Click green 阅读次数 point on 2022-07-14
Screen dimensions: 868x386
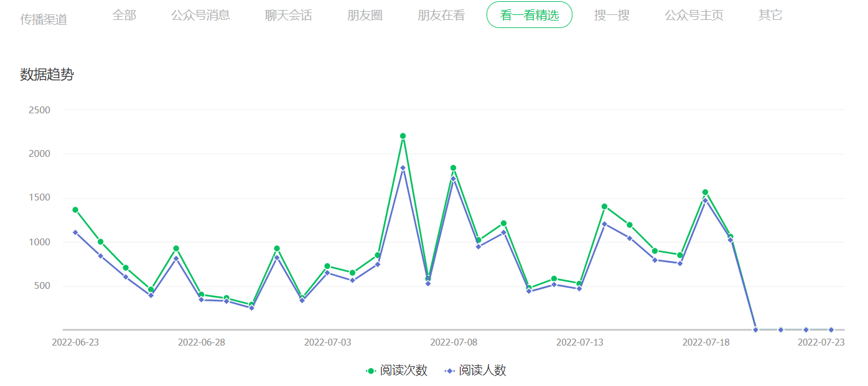604,206
